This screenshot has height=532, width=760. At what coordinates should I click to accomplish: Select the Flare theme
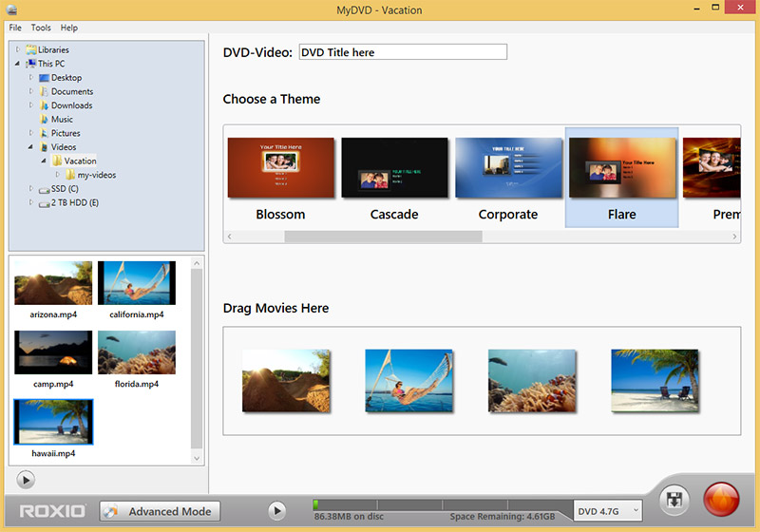point(622,178)
